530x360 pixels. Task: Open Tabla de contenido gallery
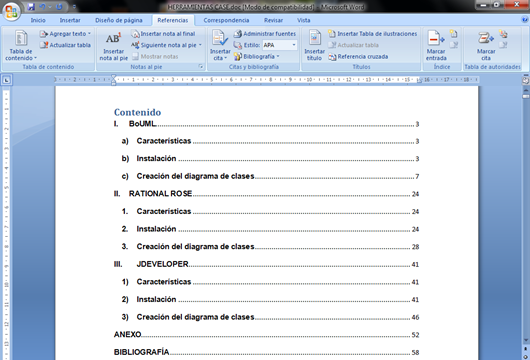(21, 46)
